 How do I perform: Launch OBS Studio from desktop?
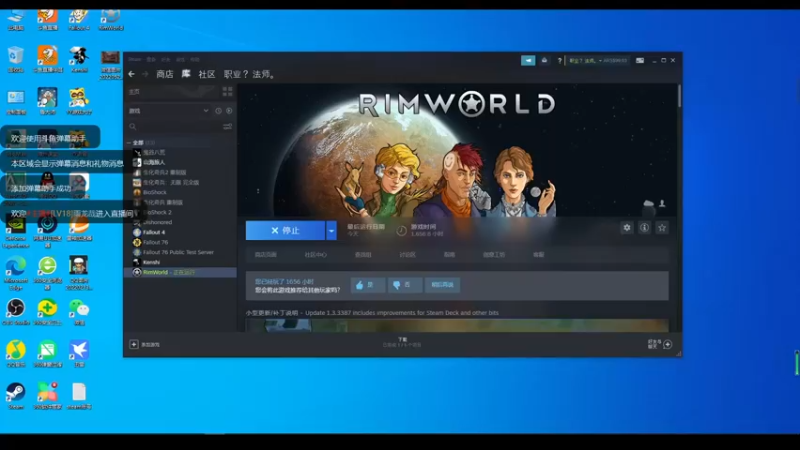point(16,312)
